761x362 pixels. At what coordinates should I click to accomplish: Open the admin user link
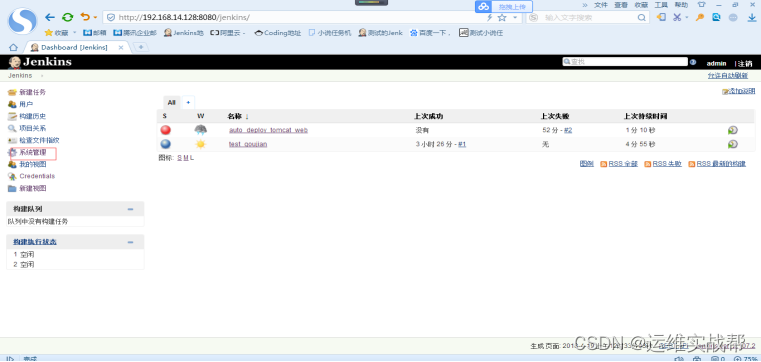716,64
